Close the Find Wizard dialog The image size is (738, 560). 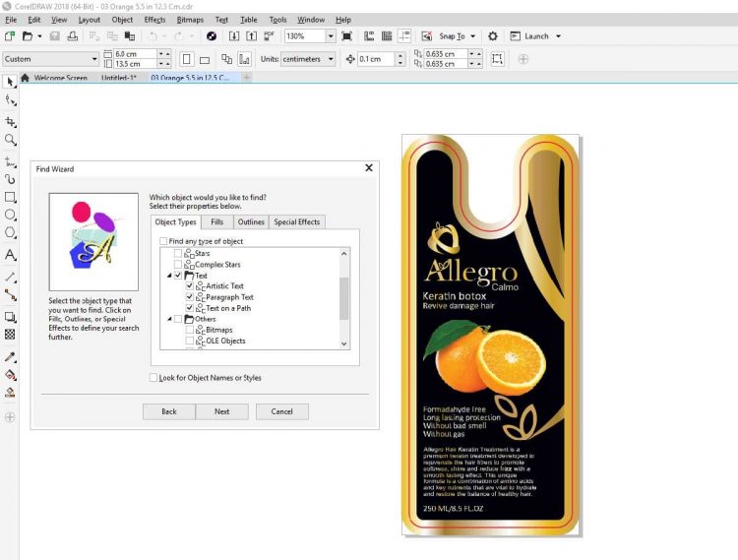coord(369,168)
